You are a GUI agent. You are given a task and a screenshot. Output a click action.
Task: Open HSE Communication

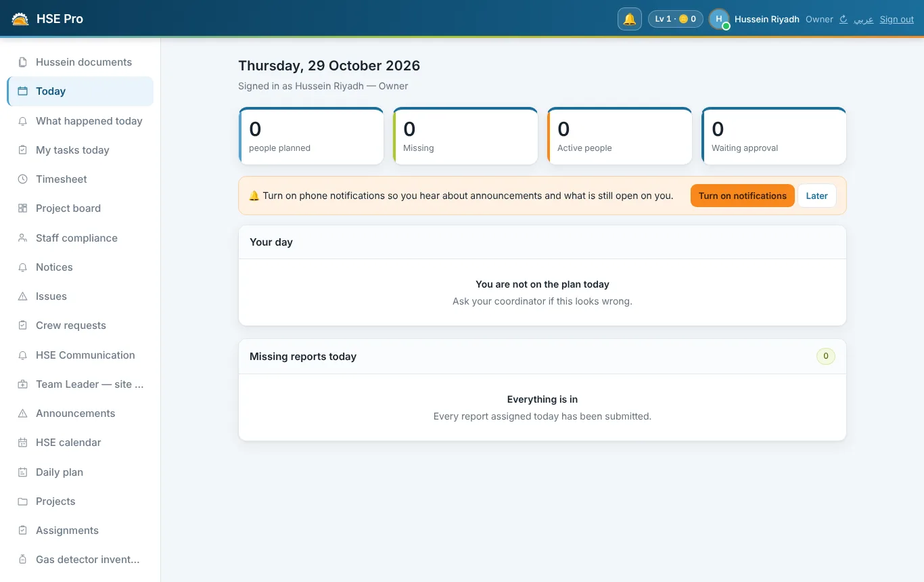(80, 355)
